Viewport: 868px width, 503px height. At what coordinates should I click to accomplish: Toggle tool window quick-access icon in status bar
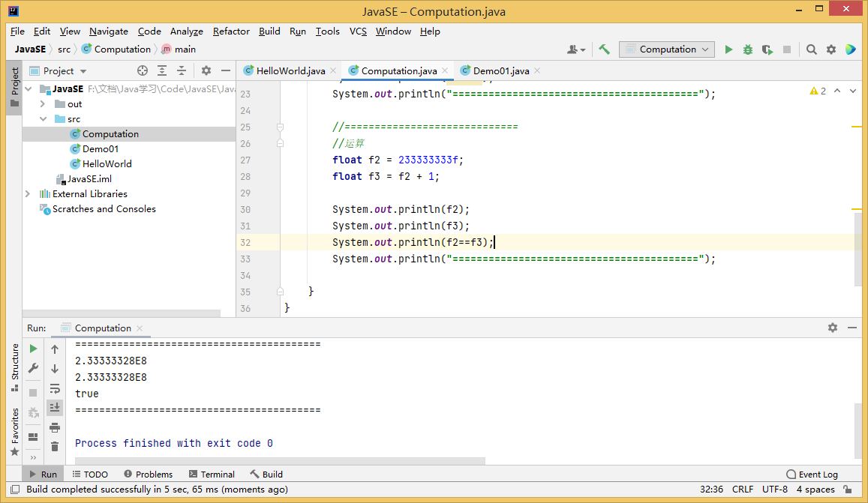tap(15, 490)
